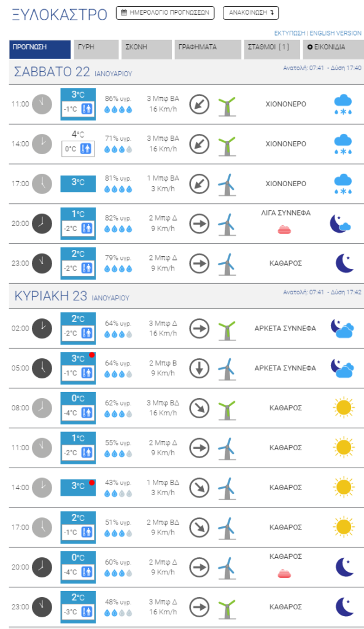Viewport: 364px width, 629px height.
Task: Click the ΕΚΤΥΠΩΣΗ print link
Action: point(290,33)
